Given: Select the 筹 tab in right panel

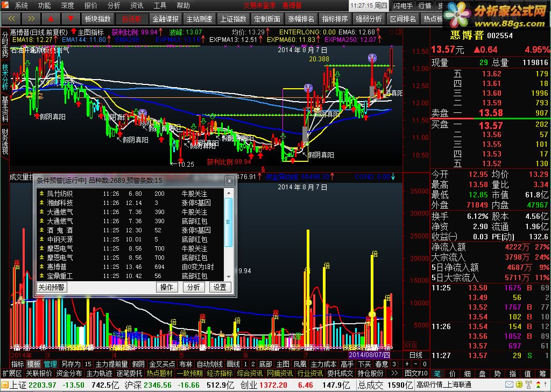Looking at the screenshot, I should (542, 374).
